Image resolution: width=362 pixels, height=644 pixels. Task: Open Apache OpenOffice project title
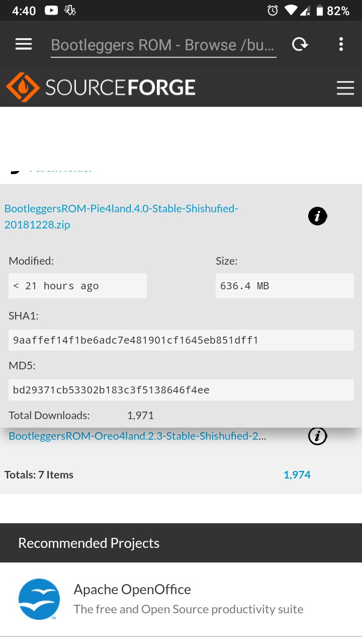[132, 589]
